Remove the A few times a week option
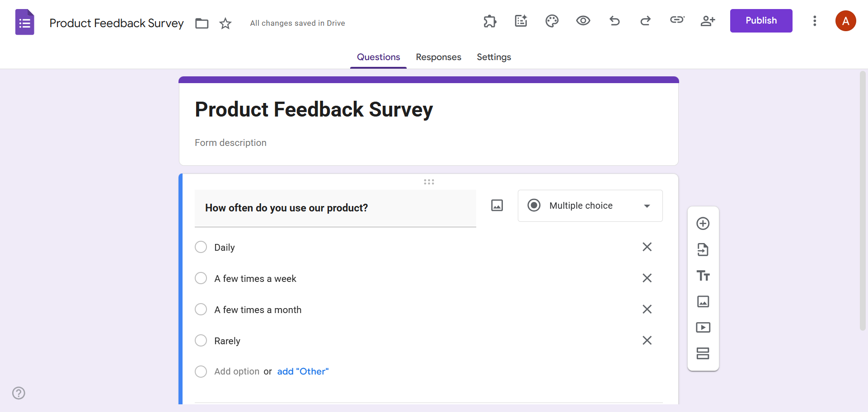 pyautogui.click(x=647, y=278)
